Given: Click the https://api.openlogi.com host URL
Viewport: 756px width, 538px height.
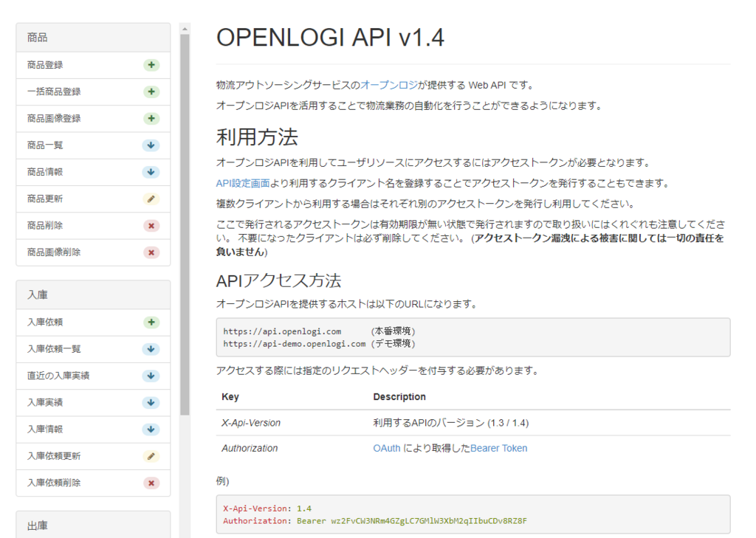Looking at the screenshot, I should click(282, 331).
